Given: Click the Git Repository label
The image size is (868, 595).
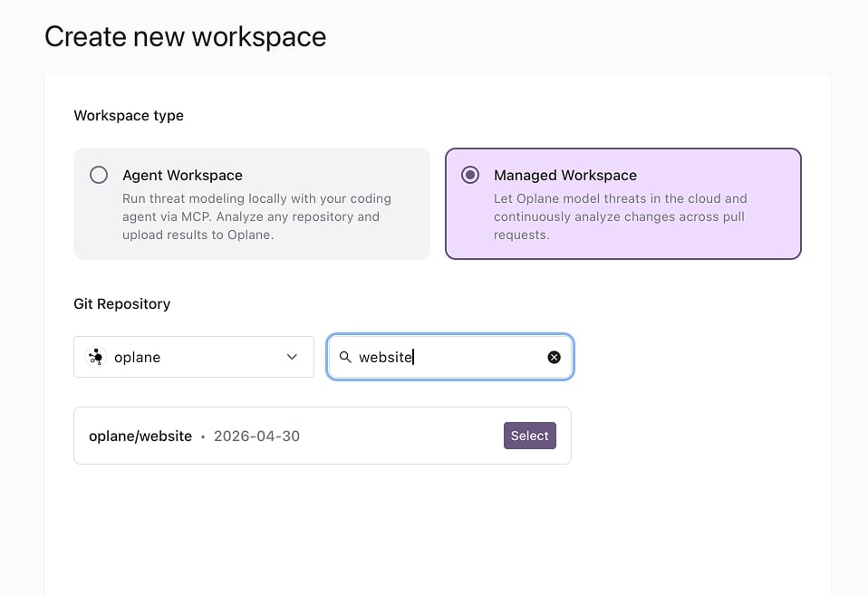Looking at the screenshot, I should point(121,304).
